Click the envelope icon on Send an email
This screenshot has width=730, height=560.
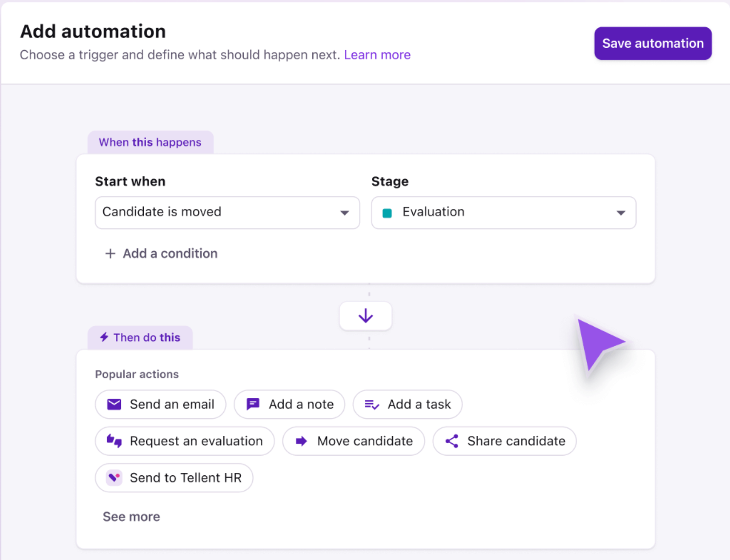click(x=114, y=404)
